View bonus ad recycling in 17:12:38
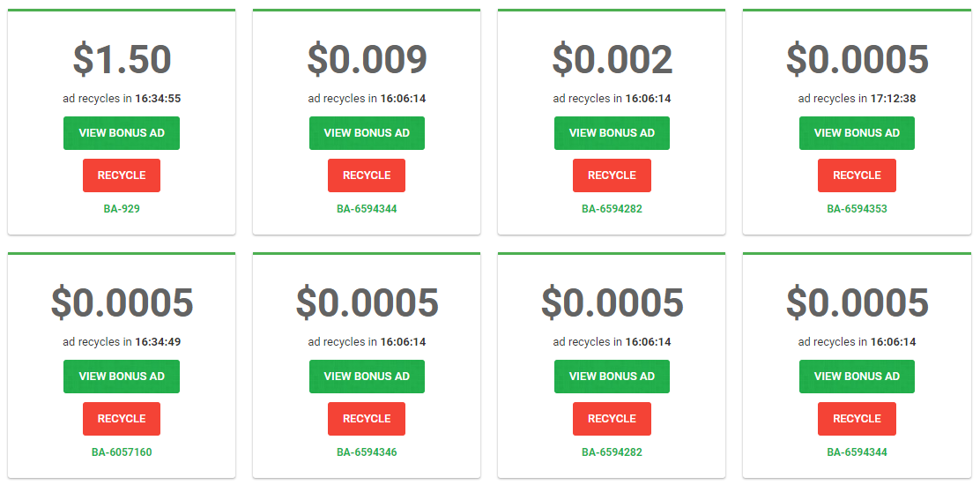This screenshot has height=485, width=980. [857, 132]
